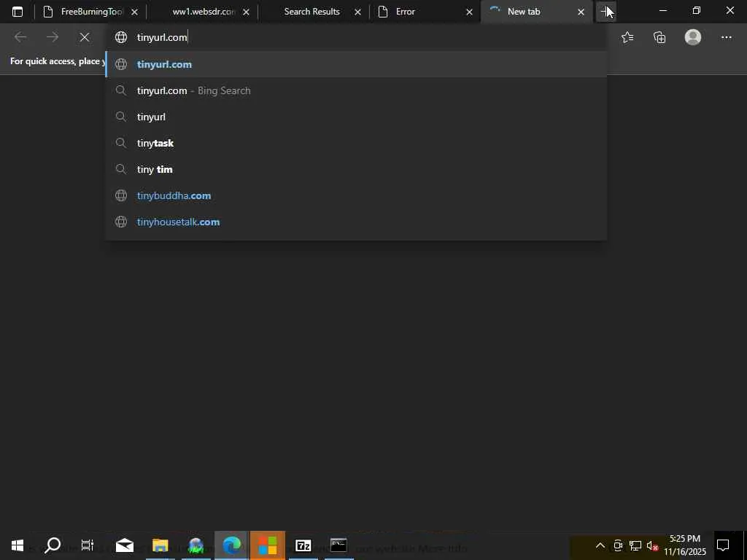Image resolution: width=747 pixels, height=560 pixels.
Task: Minimize the Edge window
Action: pyautogui.click(x=662, y=10)
